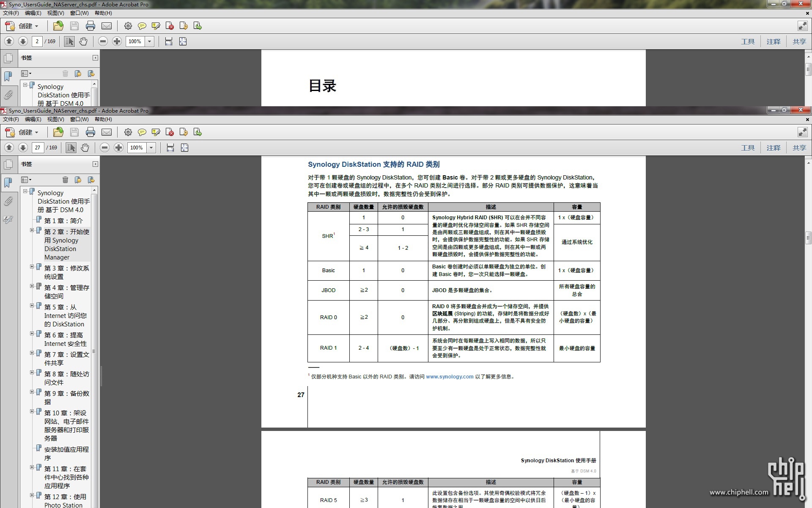
Task: Zoom out with the minus button in the front window
Action: pos(104,148)
